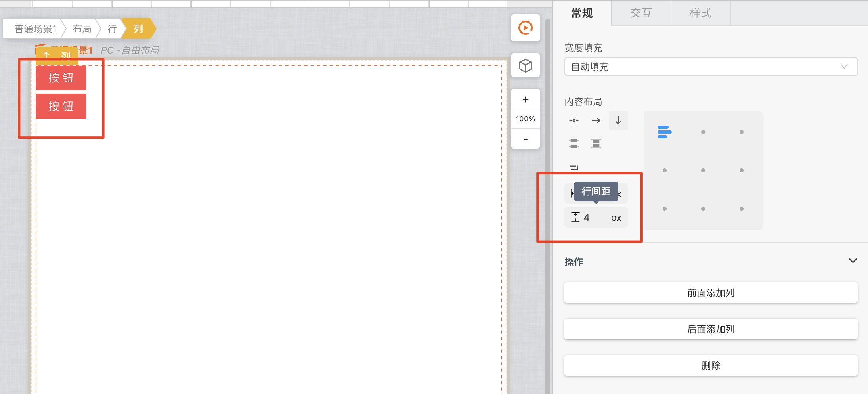Select top-left alignment in the grid
This screenshot has width=868, height=394.
tap(665, 132)
